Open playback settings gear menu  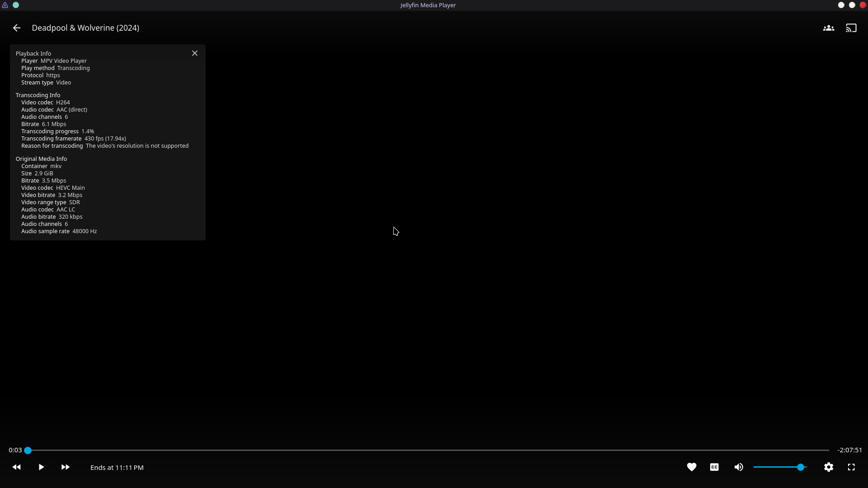pyautogui.click(x=828, y=467)
